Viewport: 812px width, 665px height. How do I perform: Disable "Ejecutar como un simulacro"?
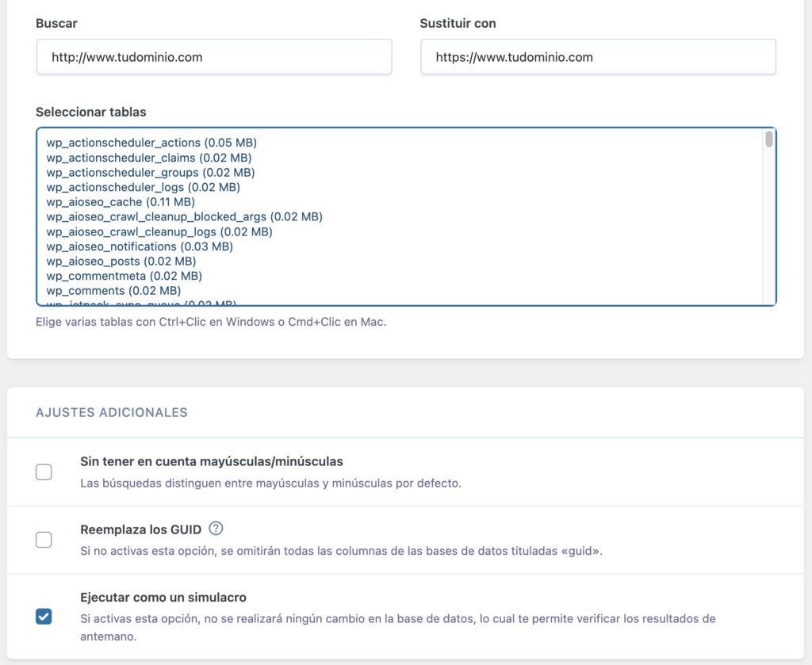pyautogui.click(x=44, y=616)
